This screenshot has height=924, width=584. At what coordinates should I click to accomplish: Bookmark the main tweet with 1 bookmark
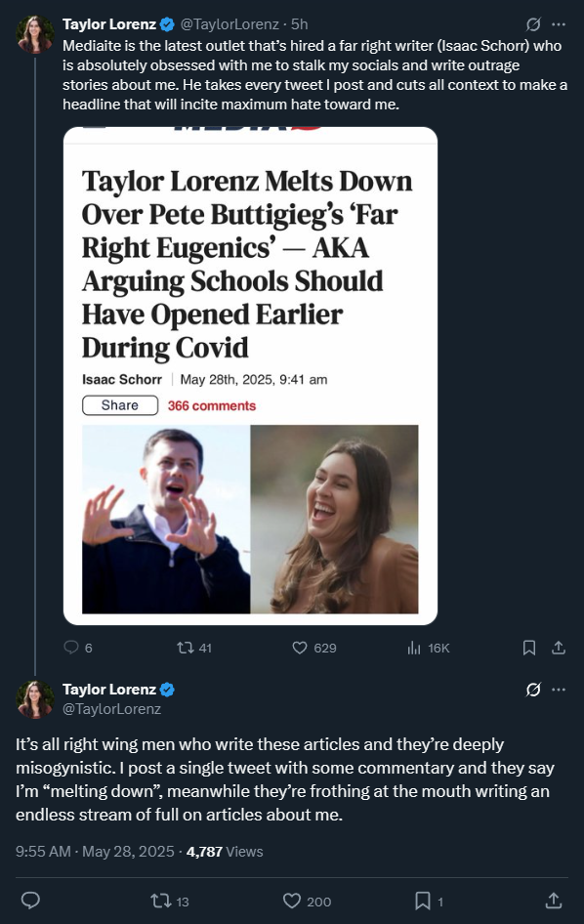(x=429, y=901)
